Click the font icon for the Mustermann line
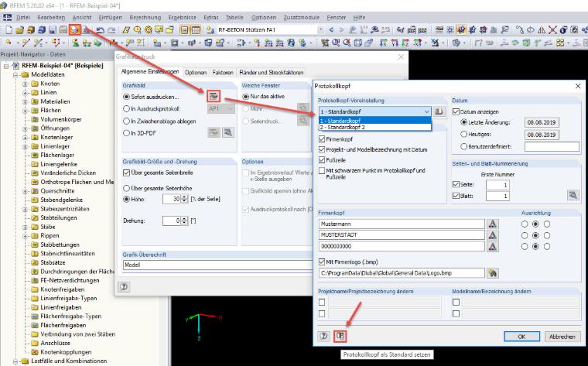Image resolution: width=588 pixels, height=366 pixels. click(492, 224)
